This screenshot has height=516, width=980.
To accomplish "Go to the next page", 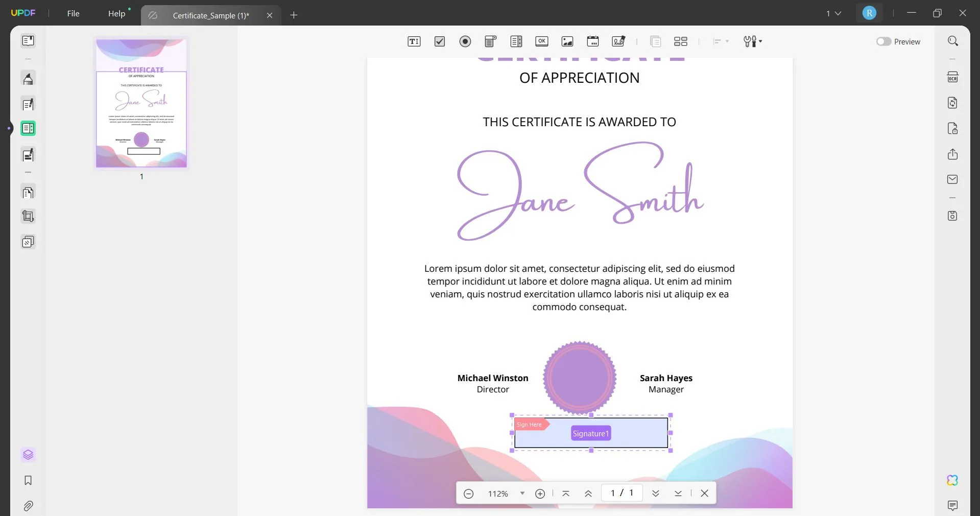I will [x=656, y=494].
